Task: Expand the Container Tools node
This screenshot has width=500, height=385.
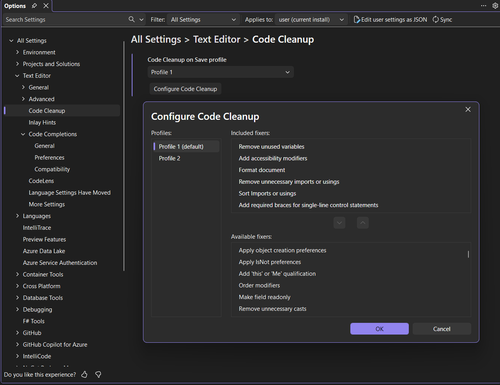Action: tap(17, 274)
